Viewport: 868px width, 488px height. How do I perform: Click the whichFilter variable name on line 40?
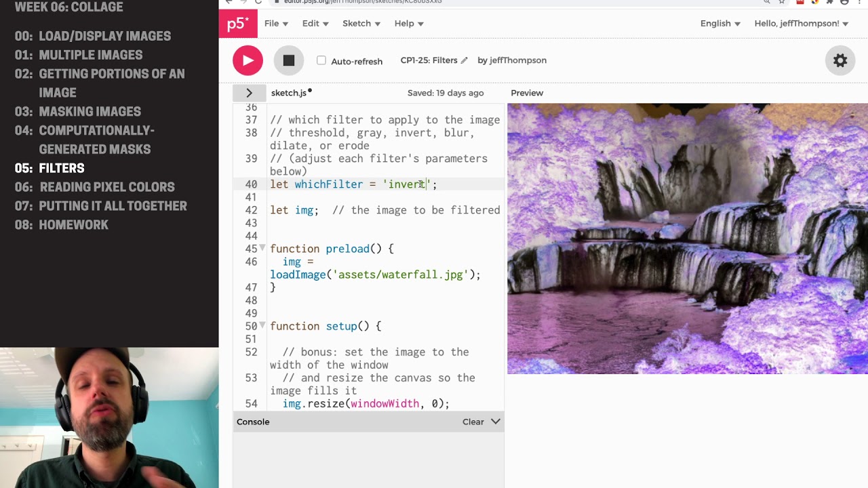pyautogui.click(x=329, y=184)
